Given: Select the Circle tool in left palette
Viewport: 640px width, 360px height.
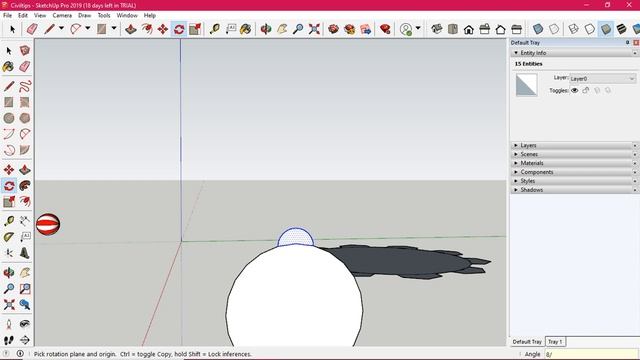Looking at the screenshot, I should pyautogui.click(x=9, y=118).
